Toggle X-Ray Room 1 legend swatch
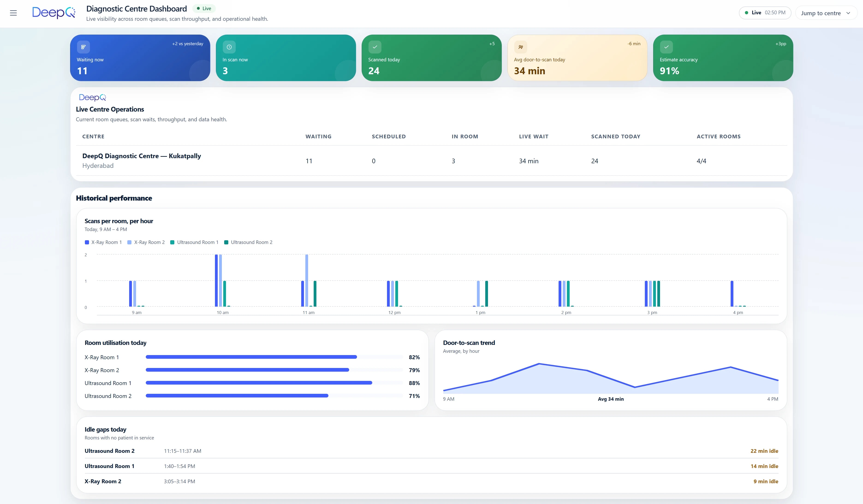The height and width of the screenshot is (504, 863). (x=87, y=242)
